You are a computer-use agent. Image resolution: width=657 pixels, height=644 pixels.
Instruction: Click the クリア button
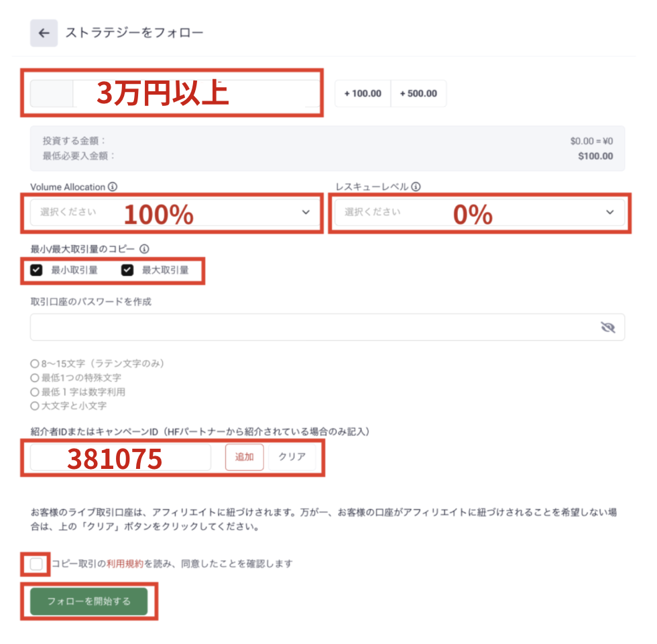pos(292,457)
